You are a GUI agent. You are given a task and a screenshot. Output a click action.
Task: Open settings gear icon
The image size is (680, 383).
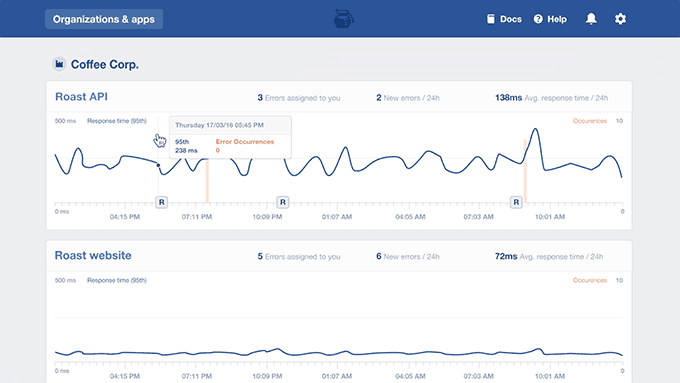620,19
